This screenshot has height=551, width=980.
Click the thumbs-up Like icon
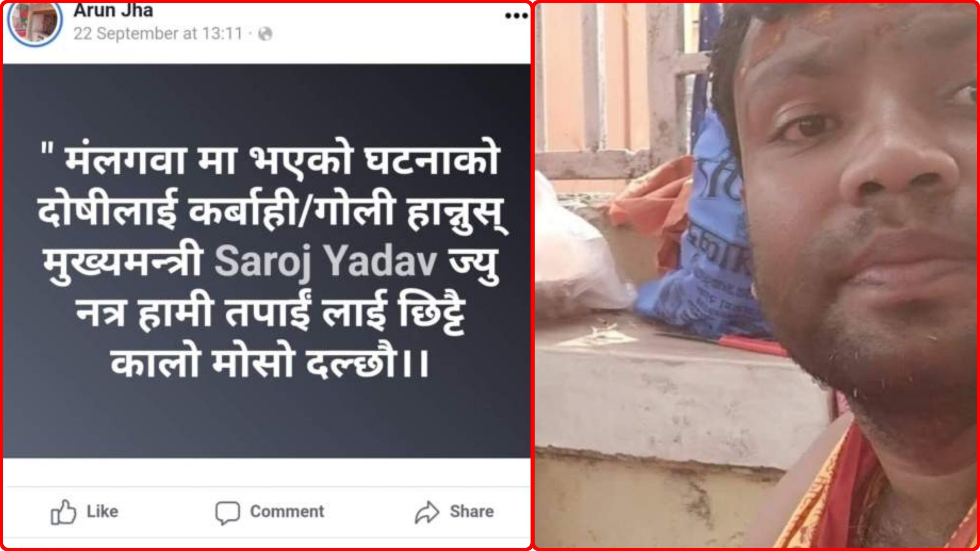coord(63,512)
